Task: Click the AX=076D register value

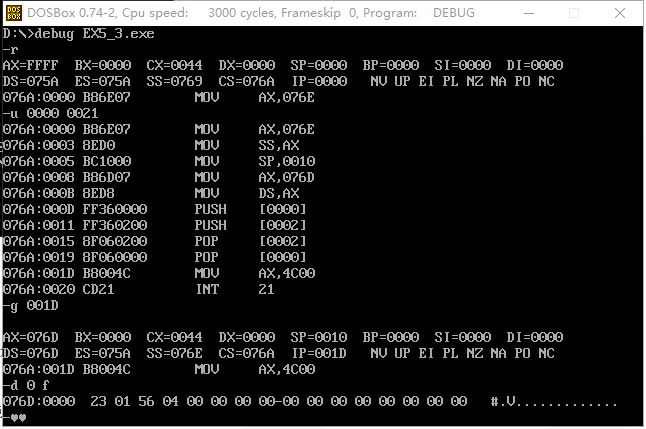Action: [x=30, y=337]
